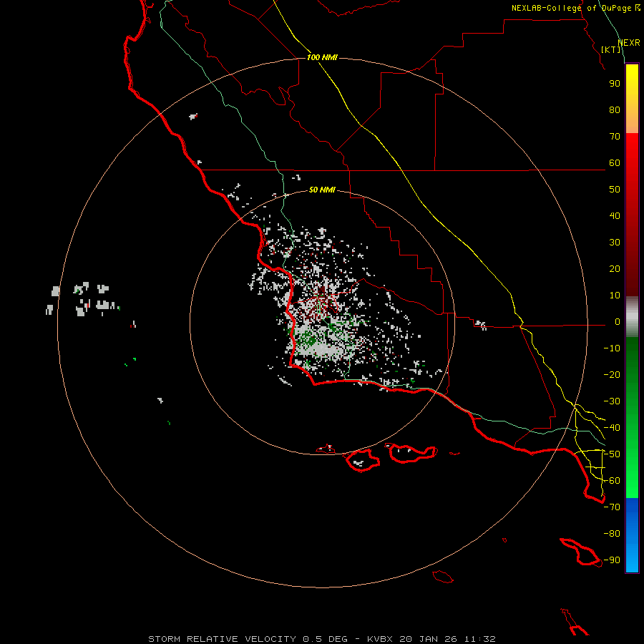Viewport: 644px width, 644px height.
Task: Select the "-20" value on the velocity scale
Action: pyautogui.click(x=612, y=375)
